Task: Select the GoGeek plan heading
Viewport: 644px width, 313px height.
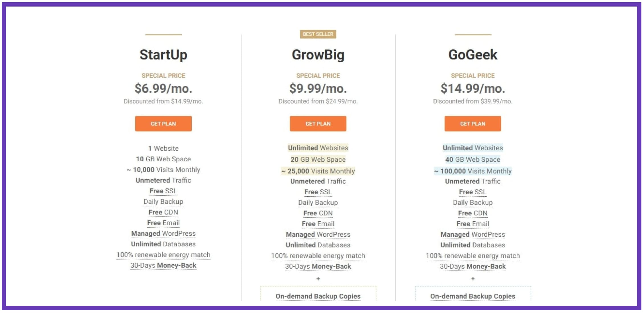Action: coord(473,55)
